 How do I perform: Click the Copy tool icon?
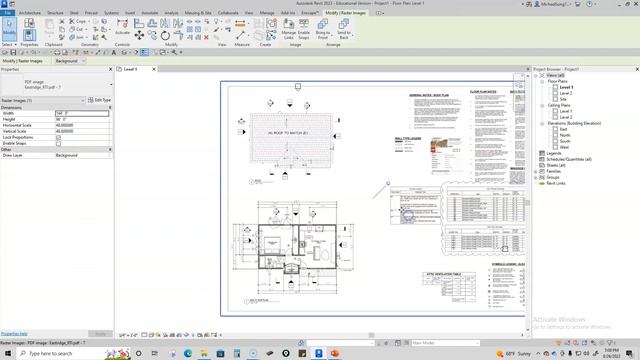click(152, 36)
